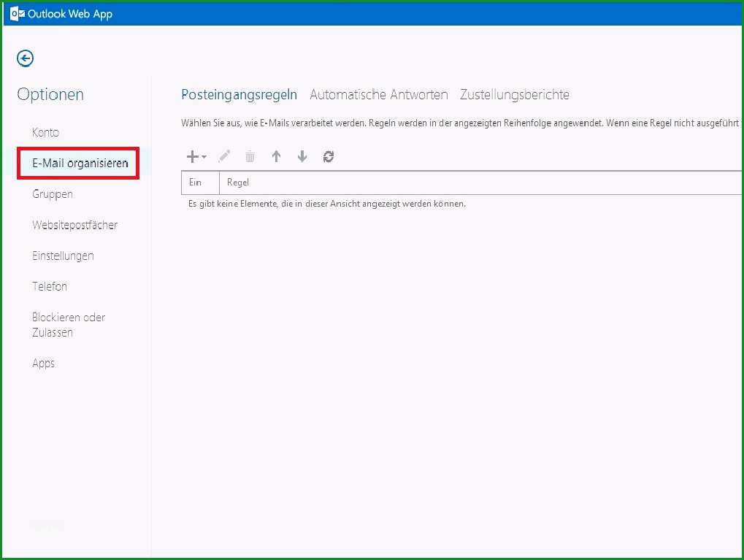
Task: Open Zustellungsberichte tab
Action: click(x=514, y=94)
